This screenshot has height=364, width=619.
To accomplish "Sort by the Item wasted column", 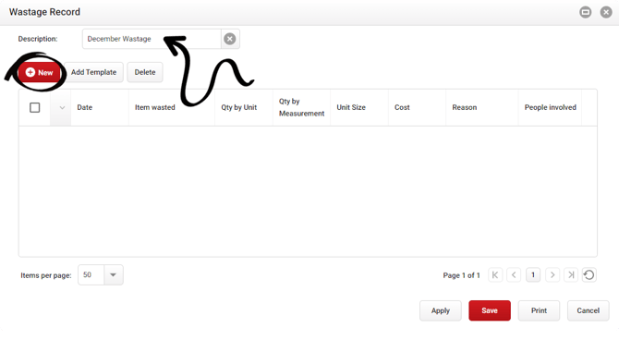I will [x=155, y=107].
